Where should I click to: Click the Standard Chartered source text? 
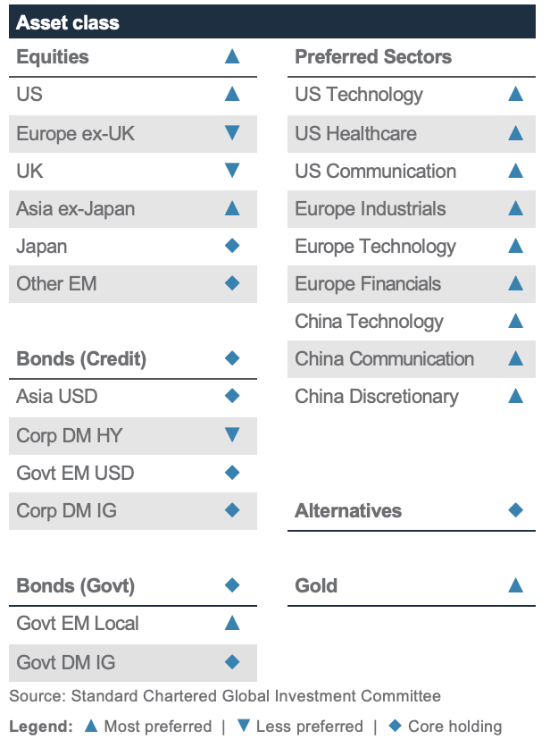point(225,696)
